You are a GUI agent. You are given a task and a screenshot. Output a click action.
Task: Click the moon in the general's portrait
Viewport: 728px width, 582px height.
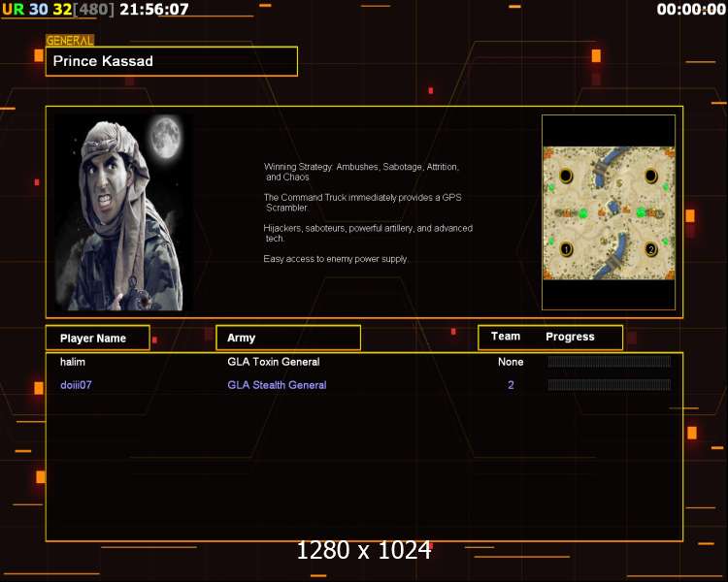(164, 137)
